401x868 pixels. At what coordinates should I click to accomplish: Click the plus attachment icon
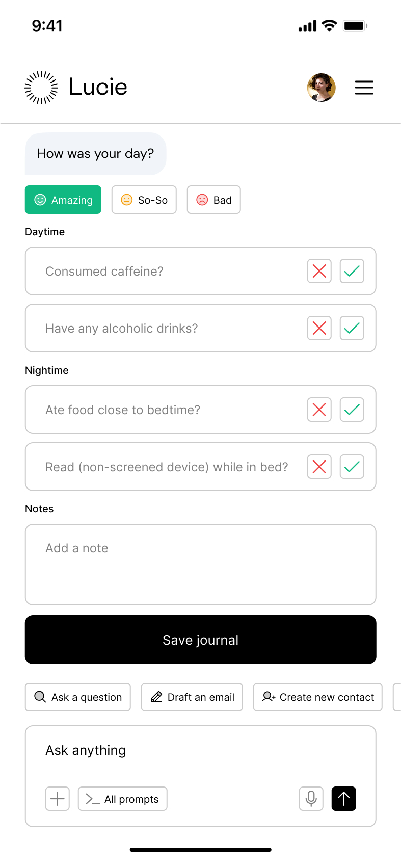click(58, 799)
